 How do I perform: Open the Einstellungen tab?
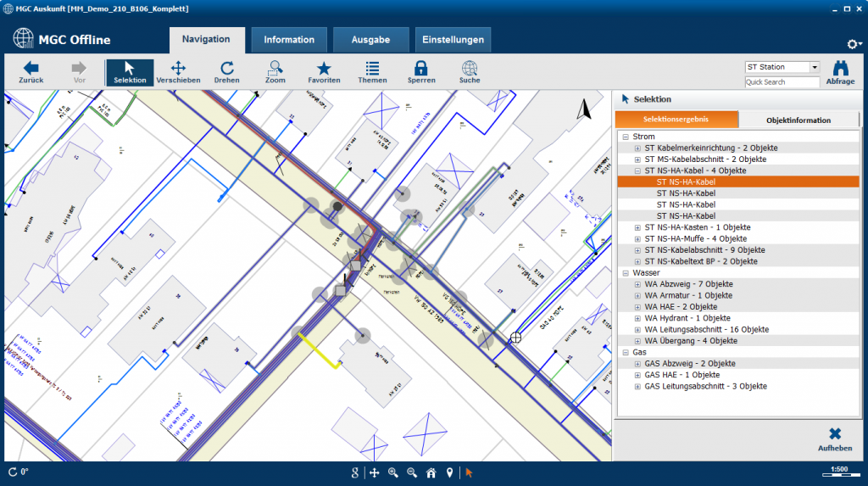coord(453,40)
